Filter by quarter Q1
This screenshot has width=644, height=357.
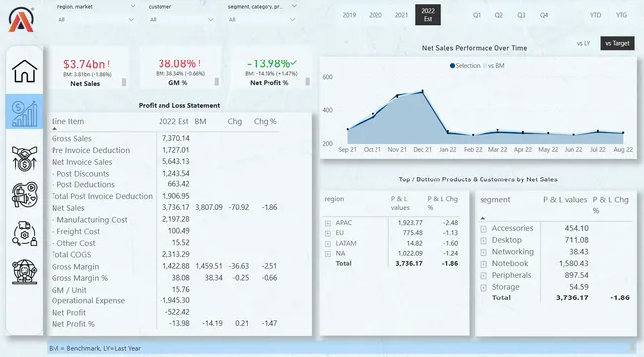pos(477,15)
